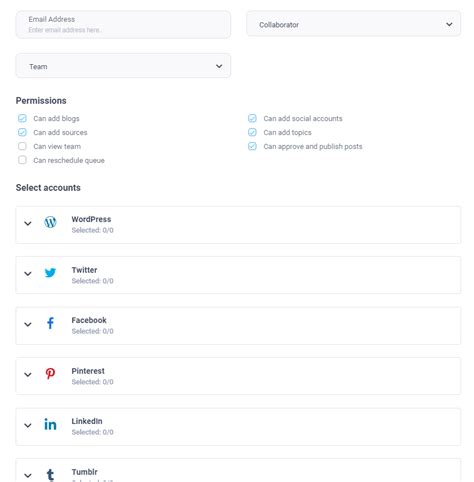Expand the Twitter accounts section
The width and height of the screenshot is (474, 482).
point(28,274)
